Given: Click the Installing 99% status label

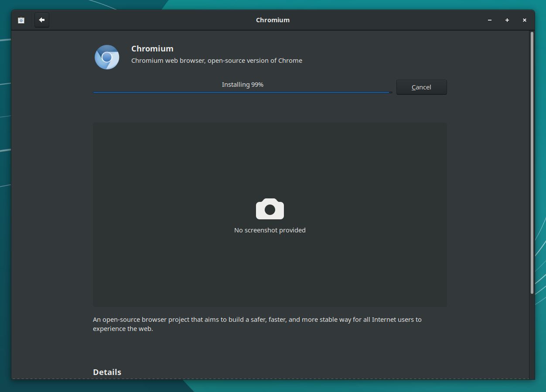Looking at the screenshot, I should (242, 84).
